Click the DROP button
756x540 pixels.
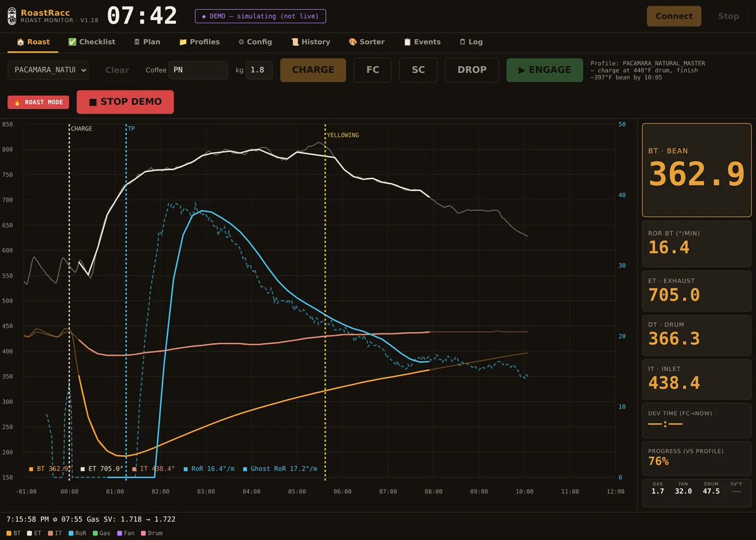(472, 70)
